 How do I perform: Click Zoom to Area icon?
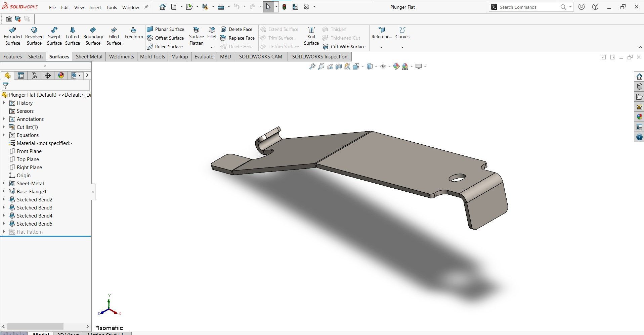[321, 66]
